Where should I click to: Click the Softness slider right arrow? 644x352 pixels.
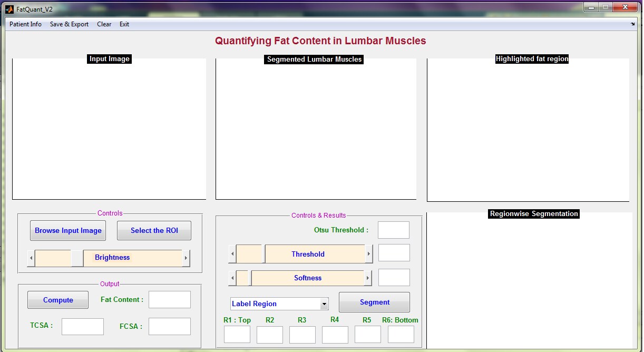pyautogui.click(x=368, y=278)
